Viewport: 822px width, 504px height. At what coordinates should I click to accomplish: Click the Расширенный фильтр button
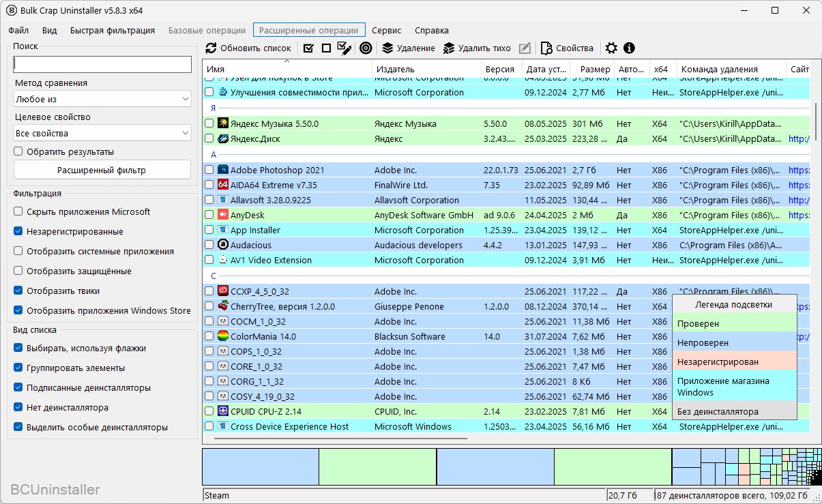[x=102, y=170]
